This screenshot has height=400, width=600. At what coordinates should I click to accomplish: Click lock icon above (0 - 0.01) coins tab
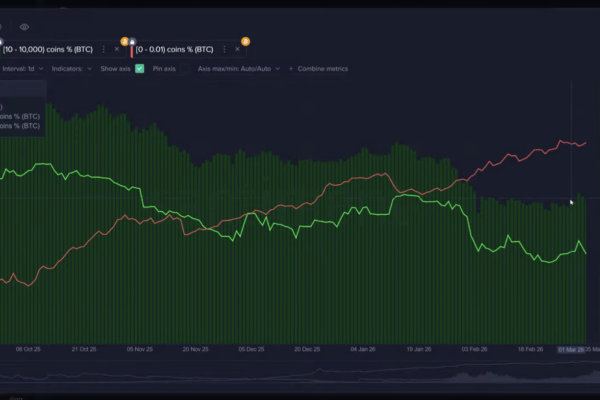click(132, 41)
